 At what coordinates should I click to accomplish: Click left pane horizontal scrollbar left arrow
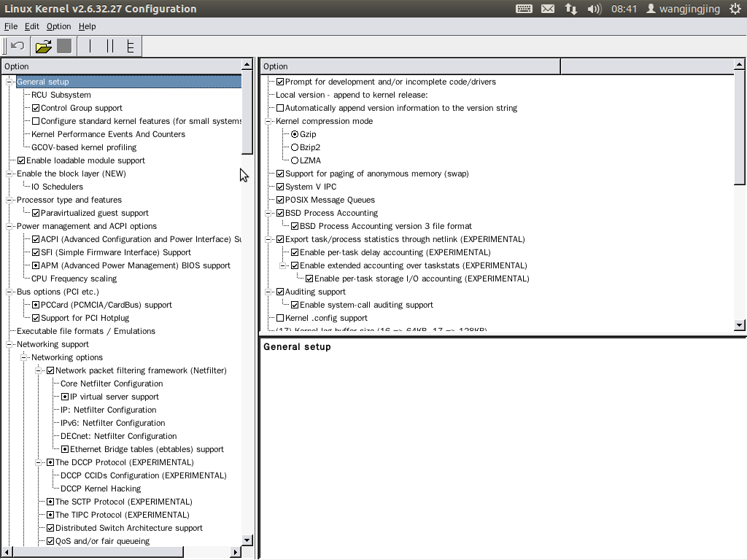(7, 553)
